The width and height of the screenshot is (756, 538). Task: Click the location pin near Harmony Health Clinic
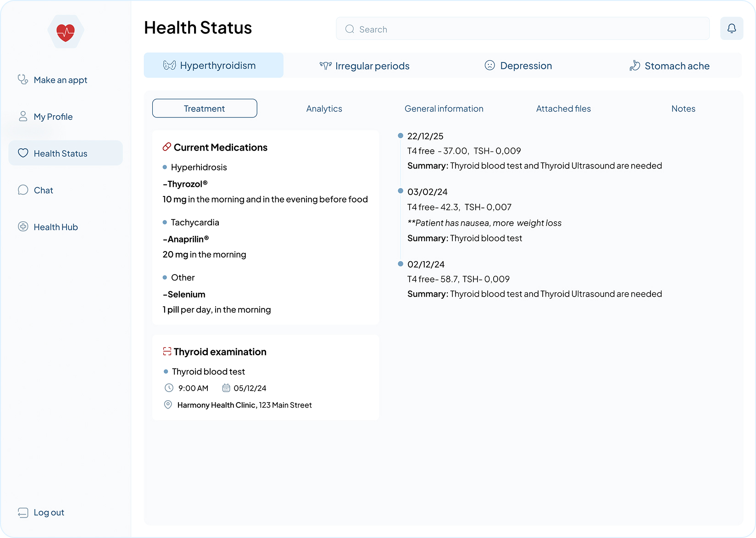coord(168,404)
